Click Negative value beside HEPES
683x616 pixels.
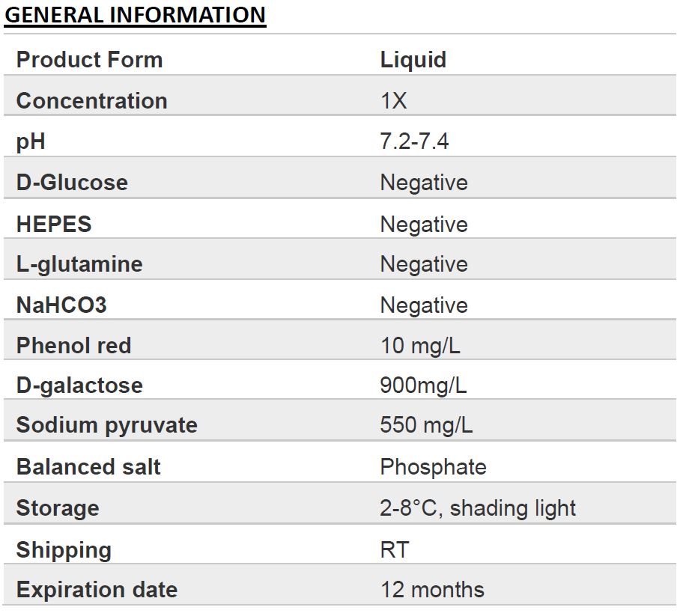424,225
